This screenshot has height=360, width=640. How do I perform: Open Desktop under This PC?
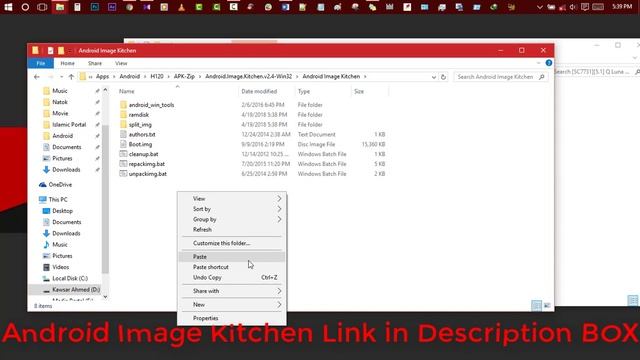point(62,211)
